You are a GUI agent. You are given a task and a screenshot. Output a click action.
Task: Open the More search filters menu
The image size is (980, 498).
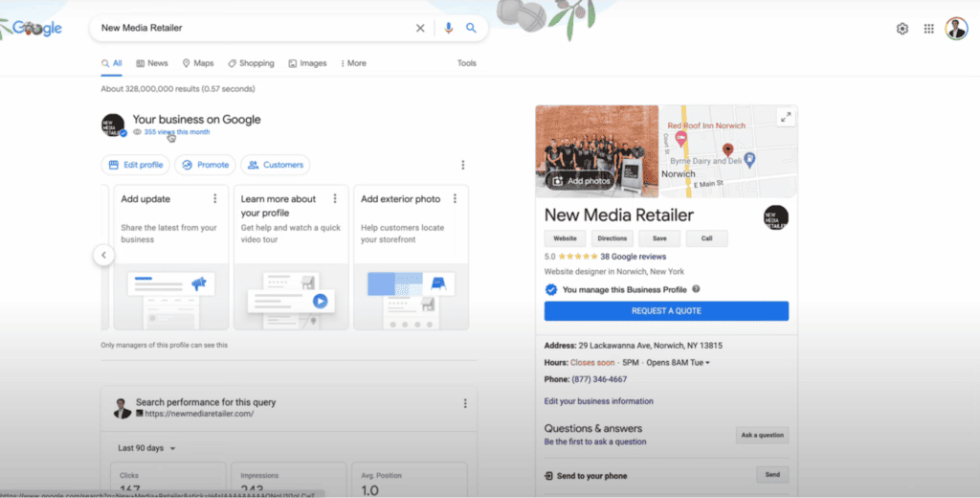354,63
